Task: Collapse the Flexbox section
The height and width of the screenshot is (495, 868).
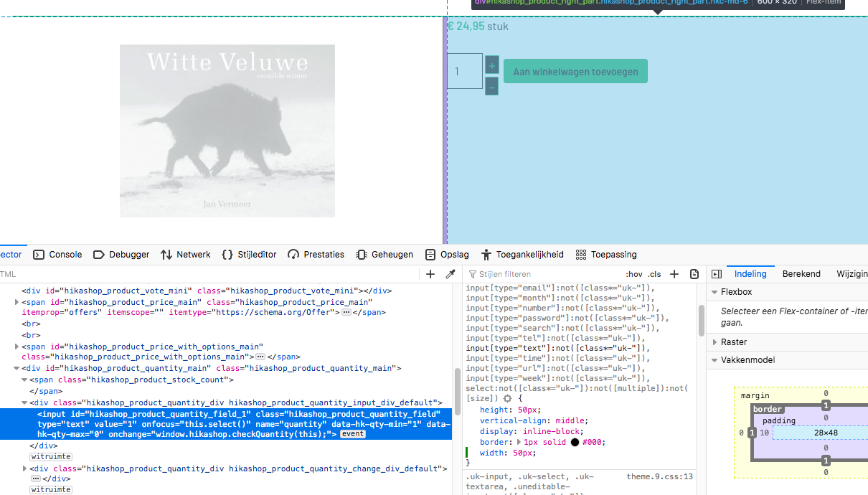Action: point(714,292)
